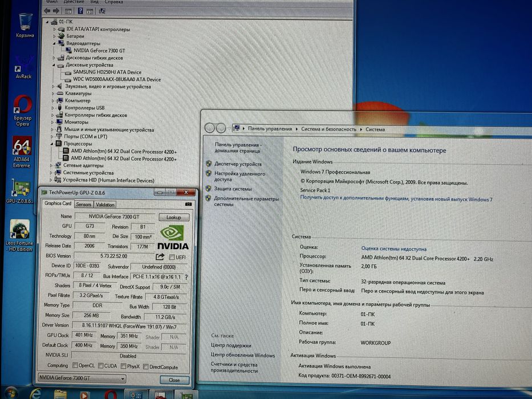
Task: Expand the Батареи node
Action: (x=54, y=36)
